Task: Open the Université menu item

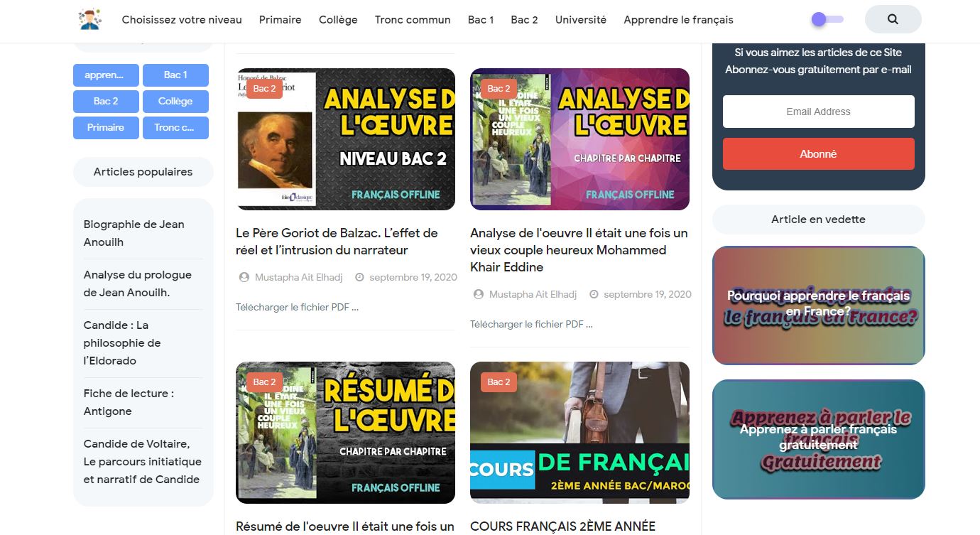Action: 581,20
